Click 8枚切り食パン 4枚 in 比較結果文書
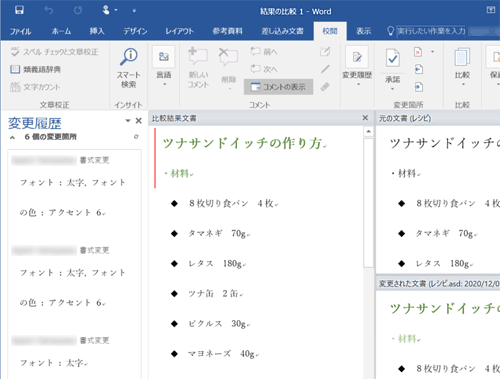This screenshot has height=379, width=500. pyautogui.click(x=231, y=203)
